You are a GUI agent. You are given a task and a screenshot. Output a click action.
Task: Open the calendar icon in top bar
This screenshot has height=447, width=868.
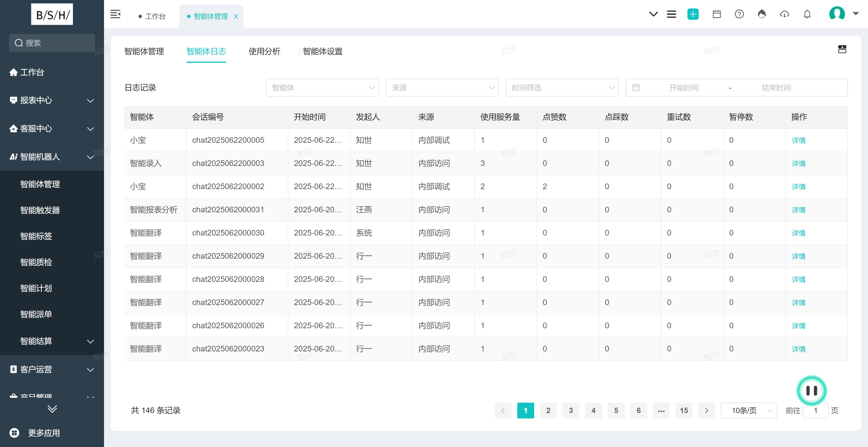click(x=717, y=14)
